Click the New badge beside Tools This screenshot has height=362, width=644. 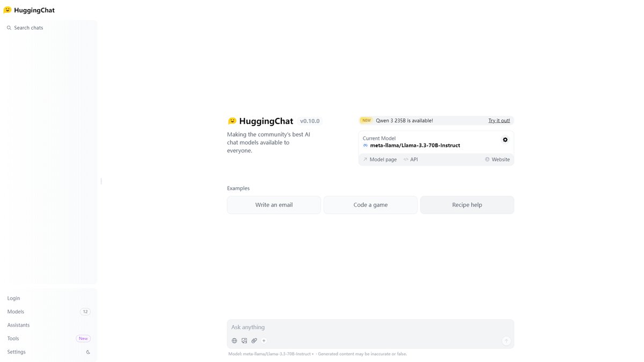click(83, 338)
